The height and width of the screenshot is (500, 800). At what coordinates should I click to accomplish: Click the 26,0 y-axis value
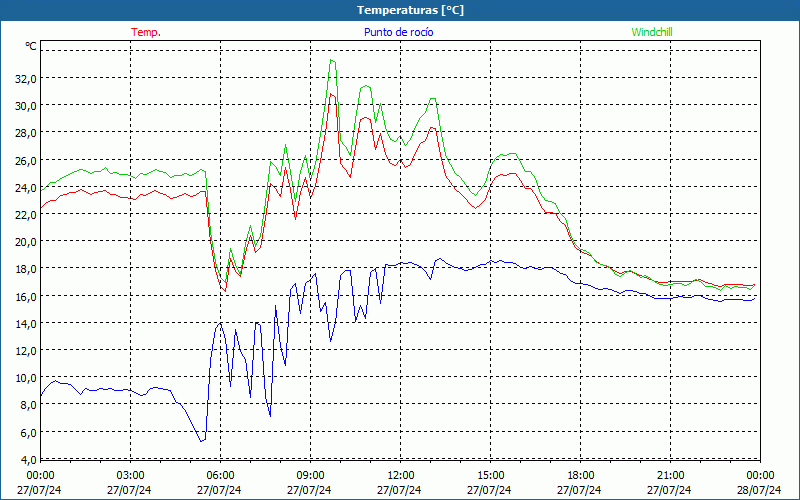[x=27, y=160]
